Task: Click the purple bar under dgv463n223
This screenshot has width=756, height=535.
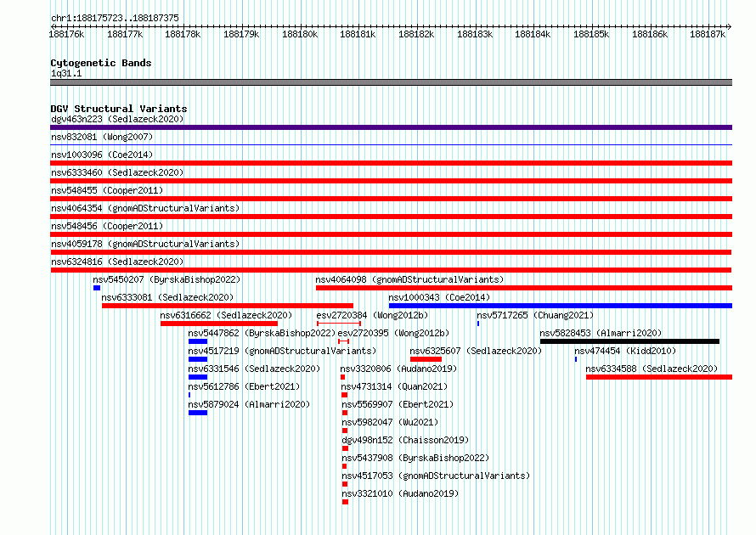Action: point(391,127)
